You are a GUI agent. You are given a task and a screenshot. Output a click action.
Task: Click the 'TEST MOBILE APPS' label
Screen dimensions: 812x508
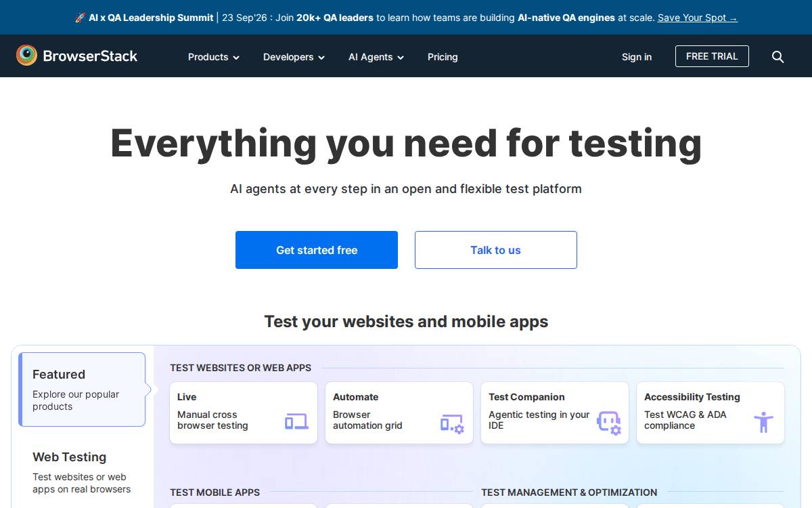tap(215, 492)
